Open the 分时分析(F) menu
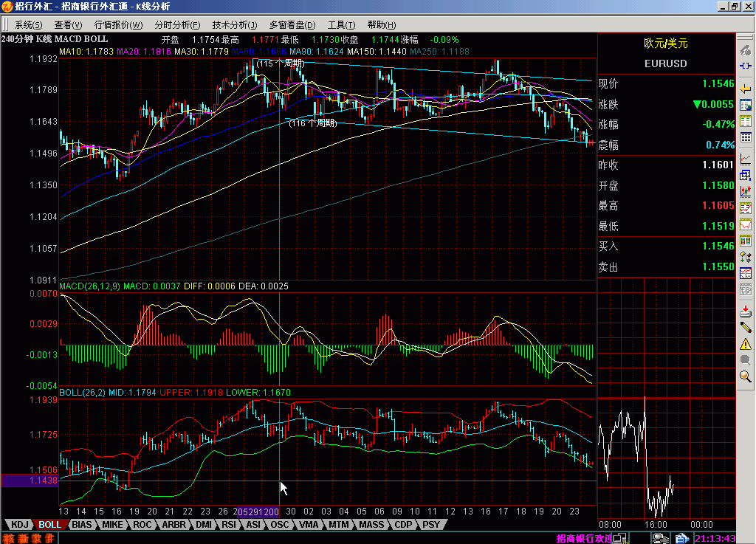 [x=177, y=25]
